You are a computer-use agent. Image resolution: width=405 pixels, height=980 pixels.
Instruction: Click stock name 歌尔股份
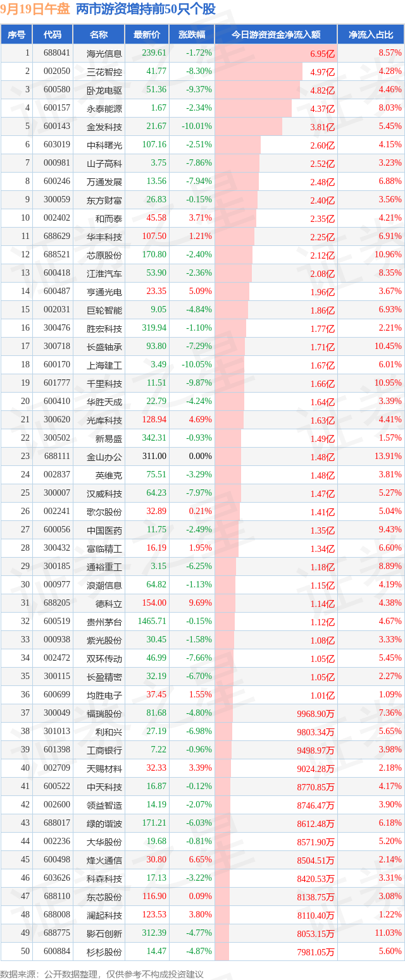click(104, 512)
